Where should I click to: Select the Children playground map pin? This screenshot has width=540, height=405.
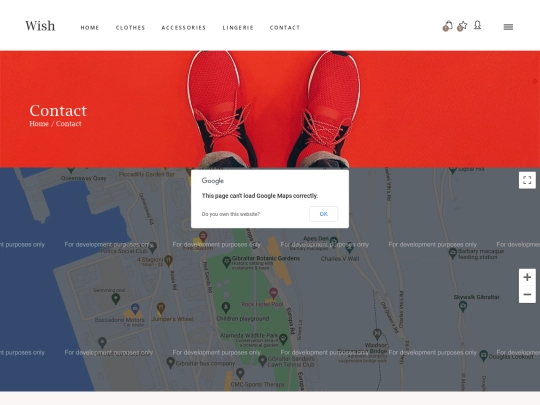(226, 307)
